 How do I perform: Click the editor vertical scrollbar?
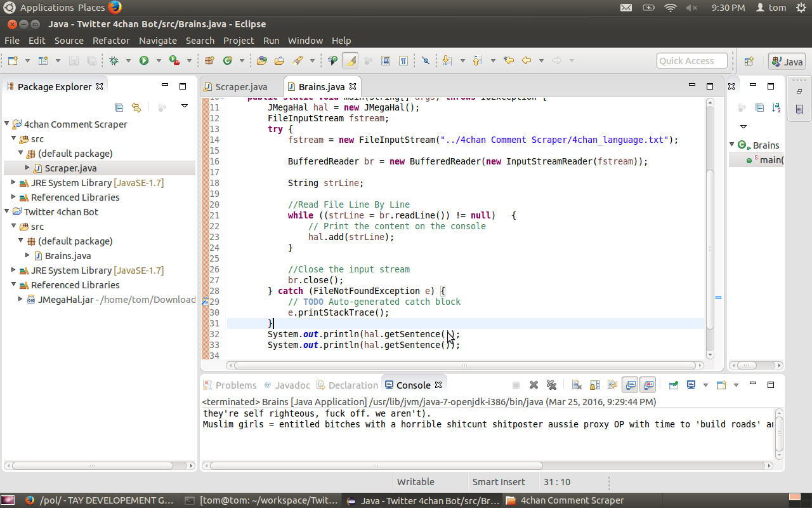point(710,229)
